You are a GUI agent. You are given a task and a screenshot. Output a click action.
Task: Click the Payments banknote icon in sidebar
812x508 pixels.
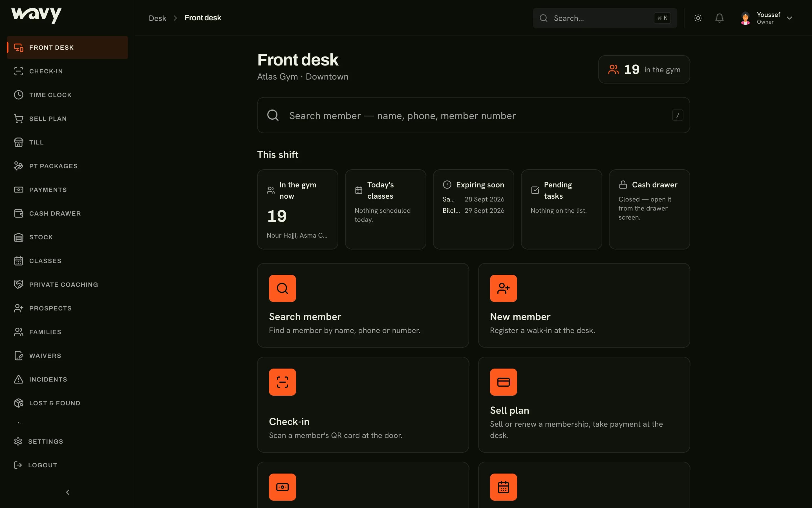click(x=18, y=190)
